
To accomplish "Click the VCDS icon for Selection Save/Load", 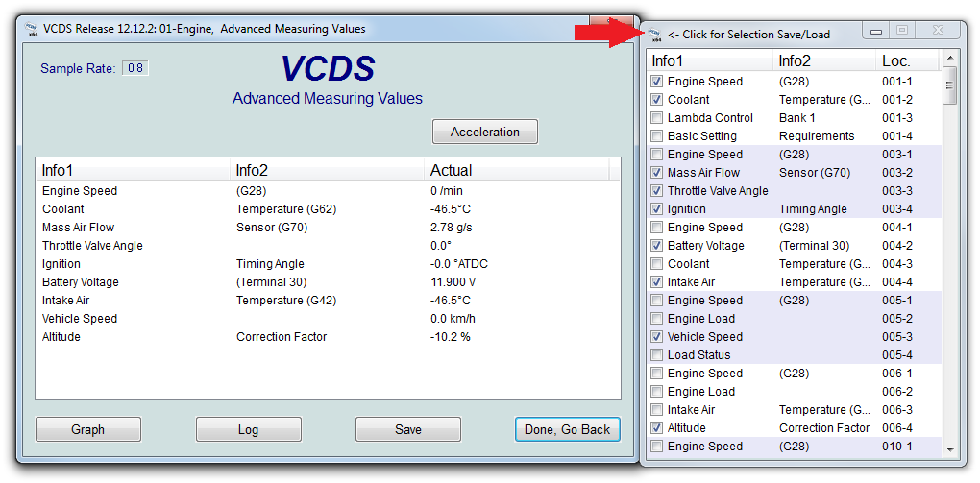I will 656,35.
